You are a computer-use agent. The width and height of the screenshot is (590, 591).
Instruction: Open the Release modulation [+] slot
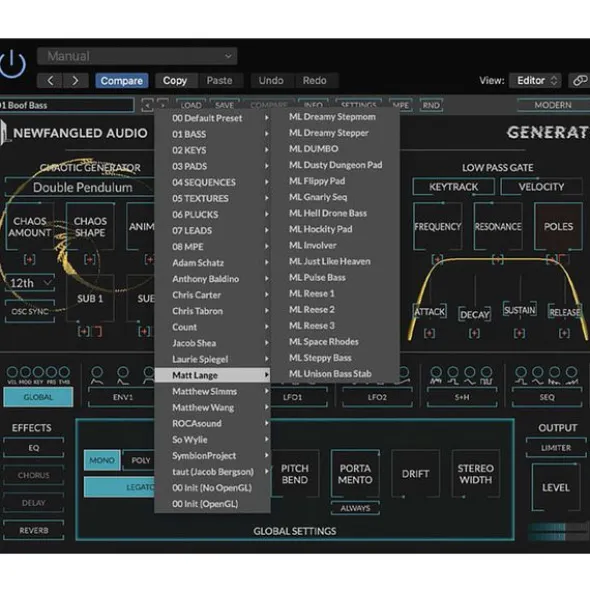[x=564, y=333]
